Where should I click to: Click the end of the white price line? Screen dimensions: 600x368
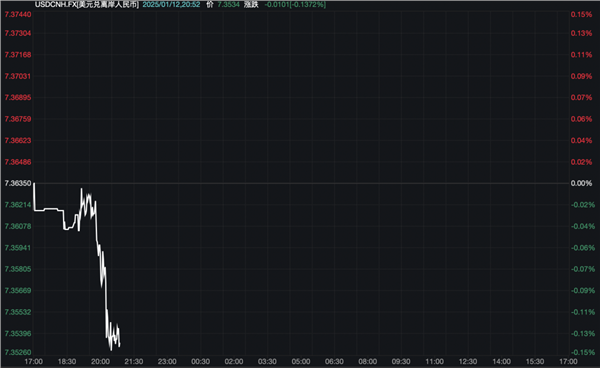120,346
